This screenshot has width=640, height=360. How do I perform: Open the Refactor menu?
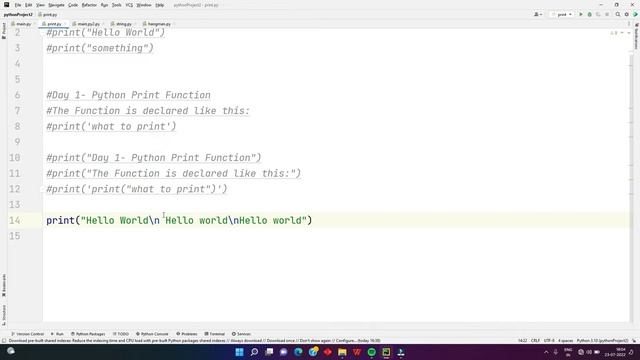[89, 5]
